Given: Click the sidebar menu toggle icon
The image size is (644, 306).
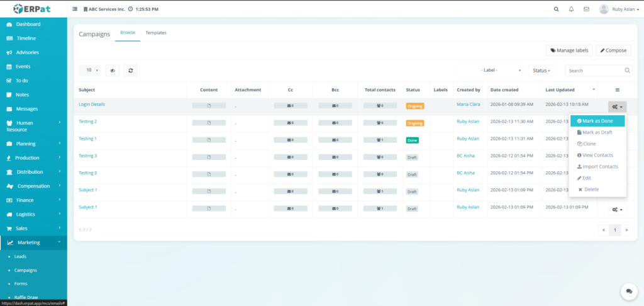Looking at the screenshot, I should coord(75,9).
